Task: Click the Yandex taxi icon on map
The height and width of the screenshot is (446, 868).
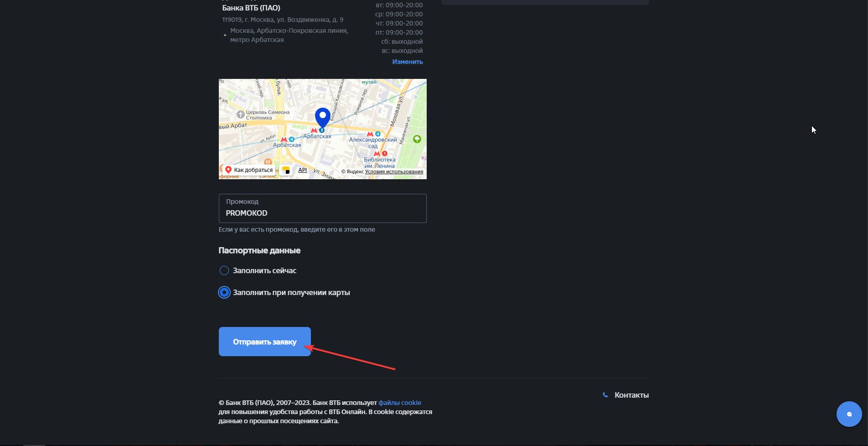Action: click(286, 170)
